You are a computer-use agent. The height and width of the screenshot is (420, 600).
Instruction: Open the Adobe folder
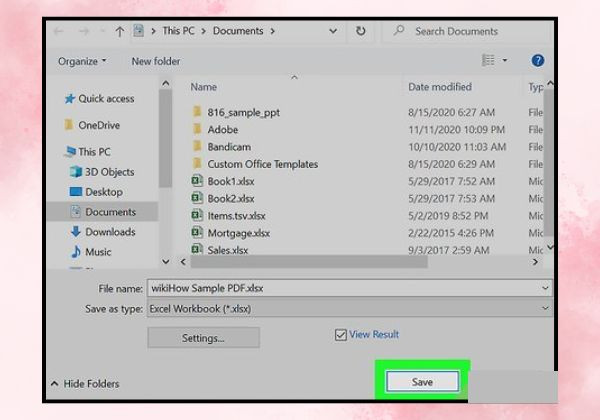(x=222, y=130)
